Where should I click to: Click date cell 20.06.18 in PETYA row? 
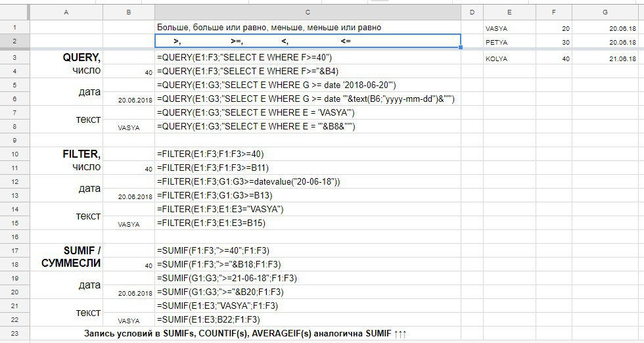pos(605,41)
